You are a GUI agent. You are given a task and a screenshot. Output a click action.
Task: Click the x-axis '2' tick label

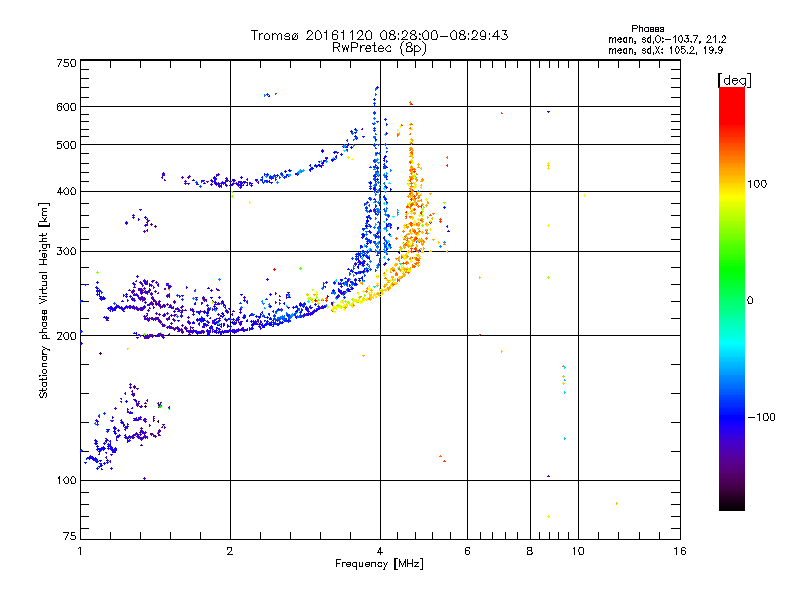[x=230, y=551]
